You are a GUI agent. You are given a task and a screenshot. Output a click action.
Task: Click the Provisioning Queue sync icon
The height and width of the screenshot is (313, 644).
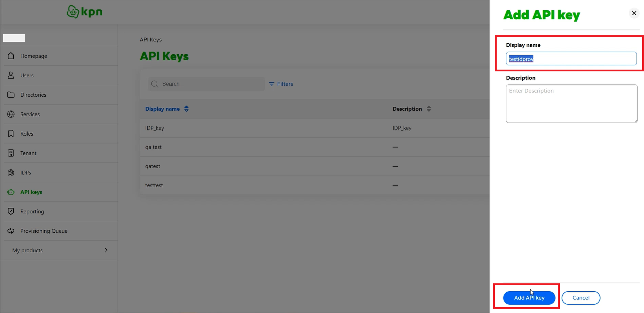tap(11, 231)
